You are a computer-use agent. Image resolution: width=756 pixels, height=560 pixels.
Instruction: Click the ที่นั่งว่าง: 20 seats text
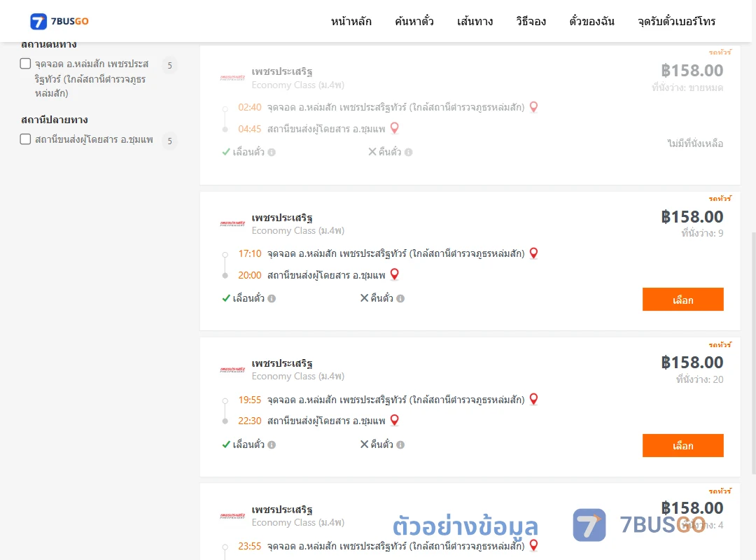699,379
